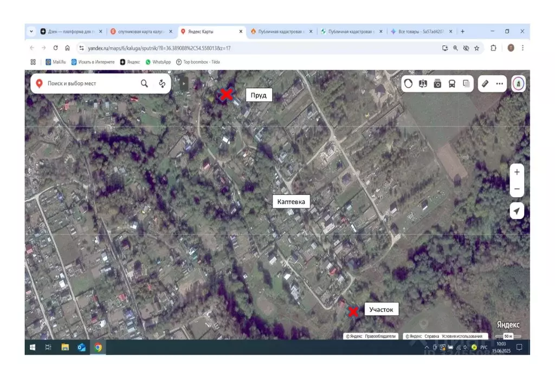The width and height of the screenshot is (555, 392).
Task: Open the WhatsApp bookmark in bookmarks bar
Action: point(158,62)
